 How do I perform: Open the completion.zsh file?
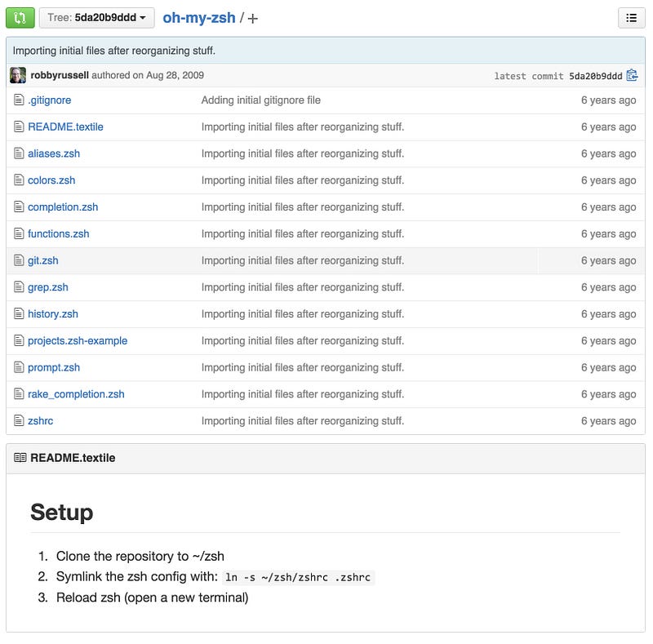click(x=63, y=207)
